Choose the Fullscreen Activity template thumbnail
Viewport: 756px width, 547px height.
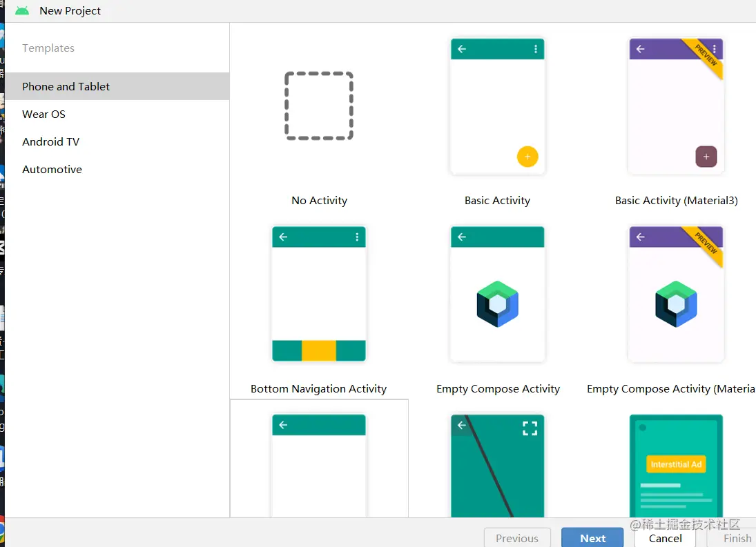coord(498,465)
